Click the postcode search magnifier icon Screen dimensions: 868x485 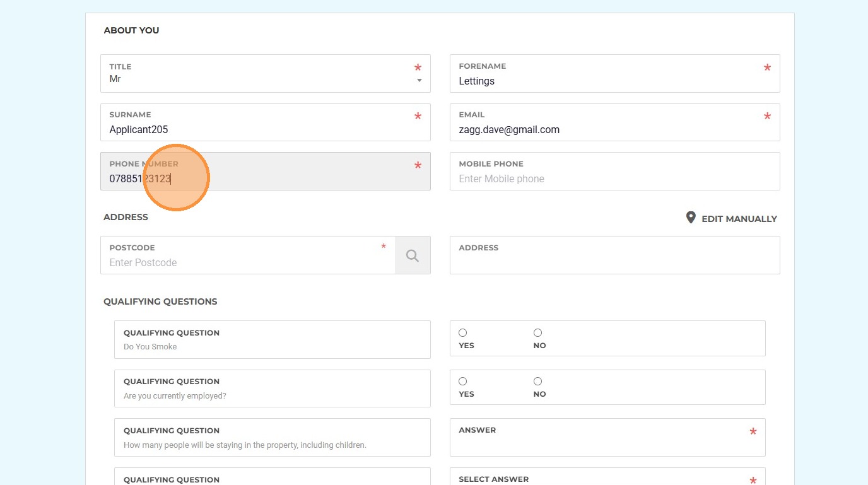pyautogui.click(x=413, y=255)
